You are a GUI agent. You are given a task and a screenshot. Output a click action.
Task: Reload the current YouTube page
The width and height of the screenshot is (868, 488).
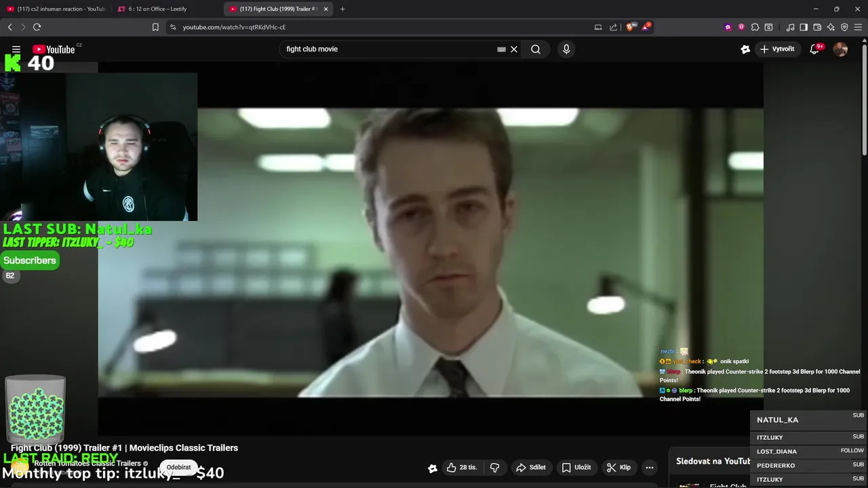37,27
